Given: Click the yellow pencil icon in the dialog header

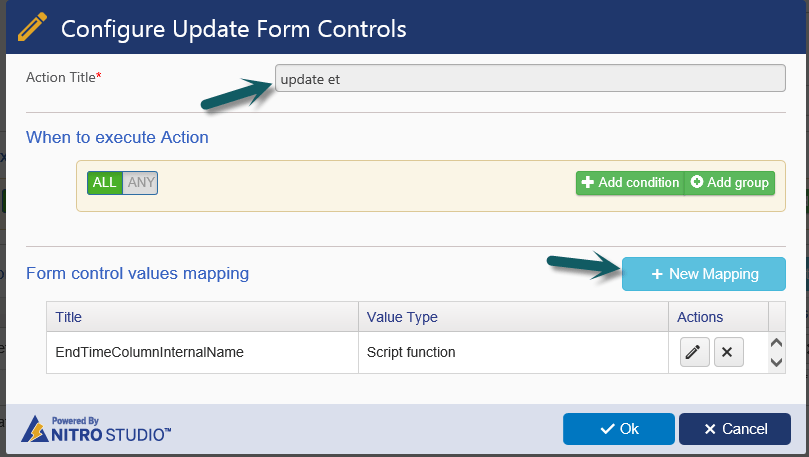Looking at the screenshot, I should click(x=32, y=27).
